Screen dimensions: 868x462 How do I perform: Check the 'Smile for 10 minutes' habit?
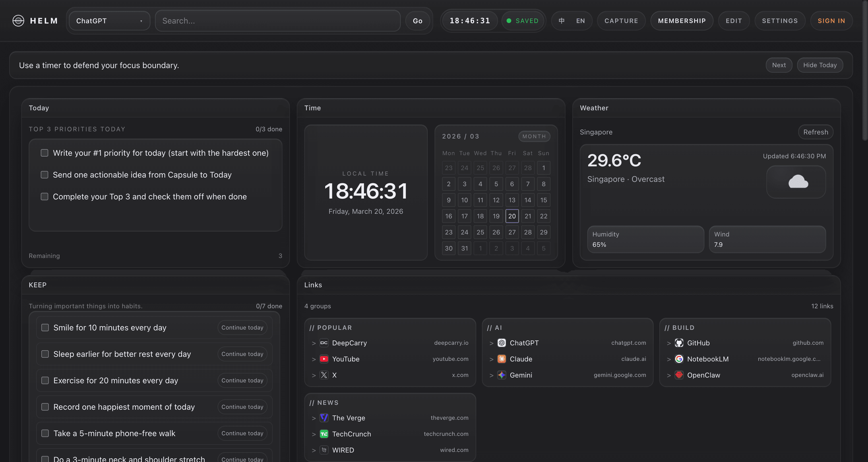coord(45,327)
